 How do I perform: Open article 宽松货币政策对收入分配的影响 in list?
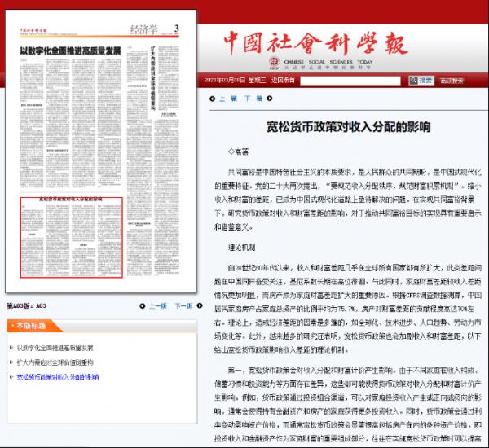[57, 377]
